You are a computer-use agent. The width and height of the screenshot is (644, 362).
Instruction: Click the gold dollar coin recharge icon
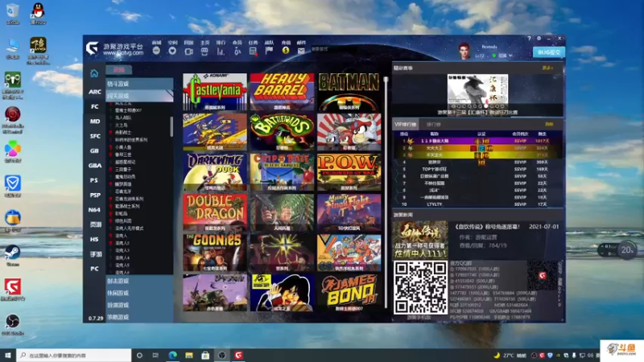click(x=286, y=51)
